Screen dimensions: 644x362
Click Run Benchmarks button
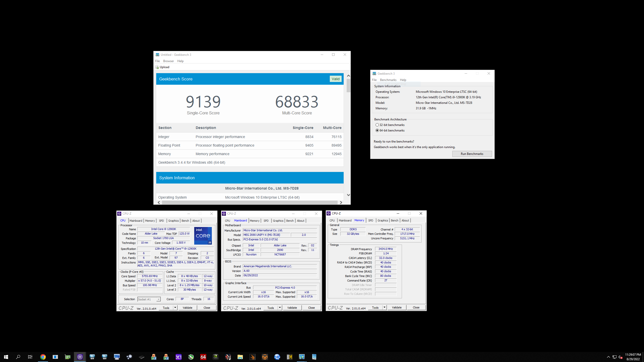click(x=472, y=154)
